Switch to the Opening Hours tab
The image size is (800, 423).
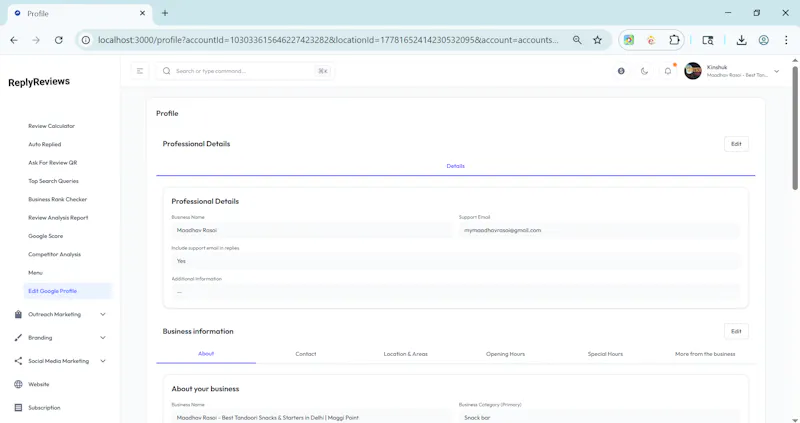pos(506,354)
